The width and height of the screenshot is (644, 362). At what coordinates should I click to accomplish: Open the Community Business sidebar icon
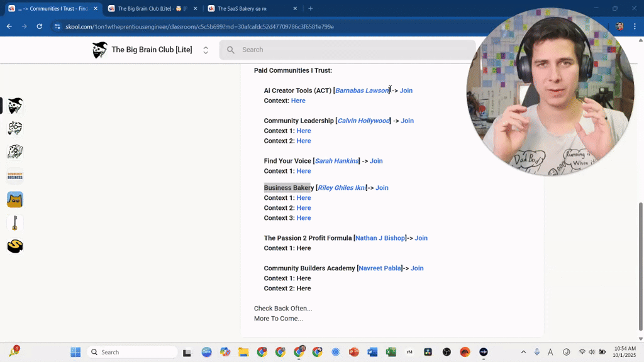[15, 176]
